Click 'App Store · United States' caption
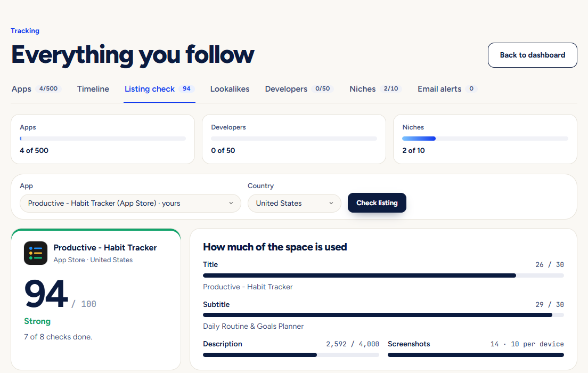The height and width of the screenshot is (373, 588). coord(93,260)
